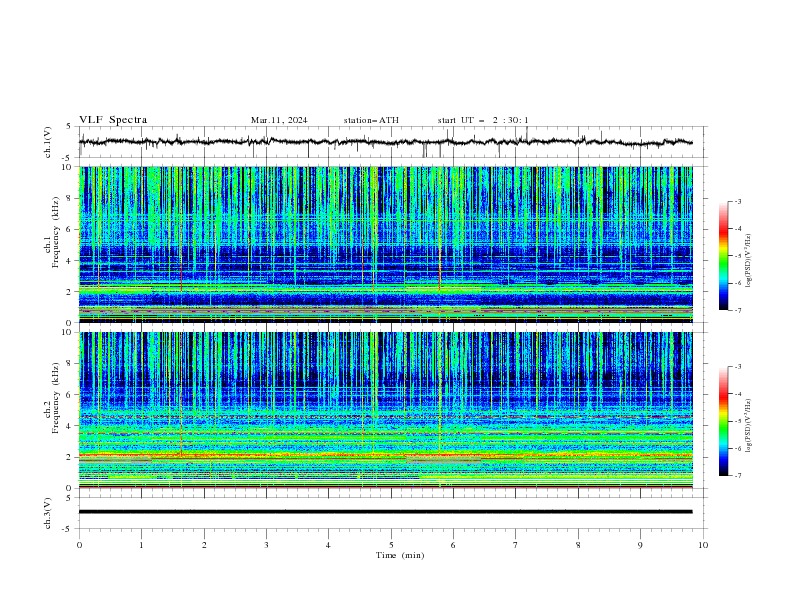Click time axis tick label '7'
This screenshot has width=792, height=612.
516,545
